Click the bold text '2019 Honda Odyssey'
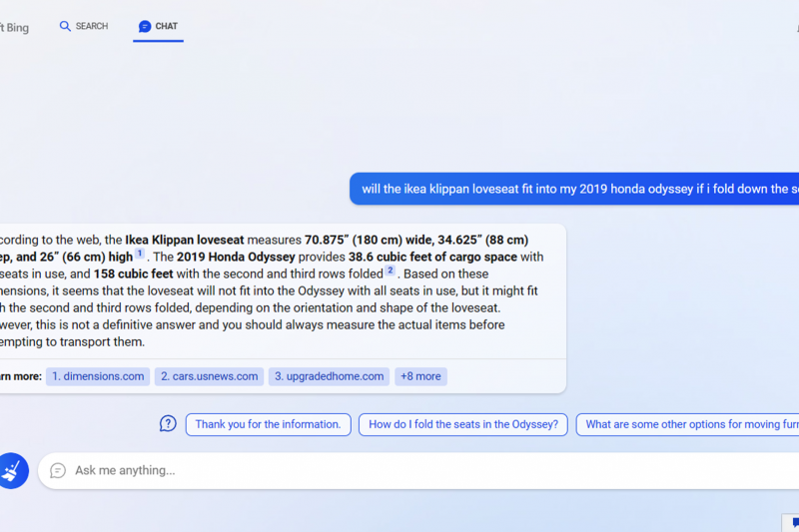The image size is (799, 532). (x=236, y=258)
